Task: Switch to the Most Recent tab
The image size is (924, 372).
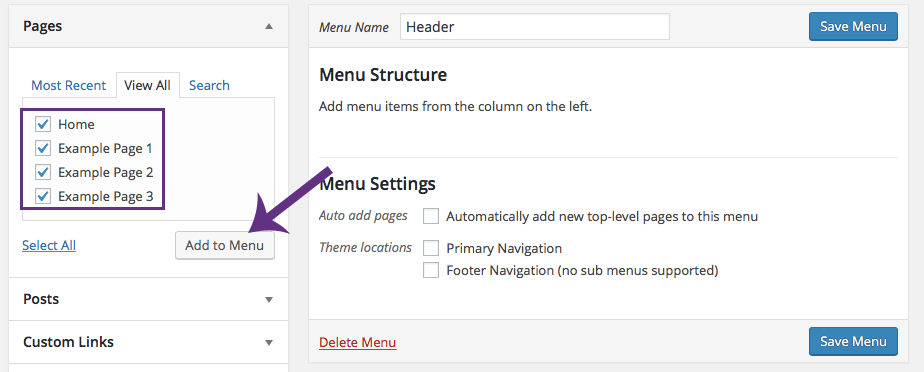Action: [68, 85]
